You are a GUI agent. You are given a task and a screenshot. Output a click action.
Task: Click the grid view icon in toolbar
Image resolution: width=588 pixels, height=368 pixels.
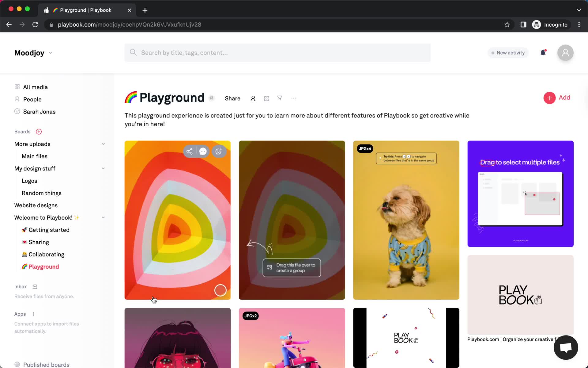pos(266,98)
